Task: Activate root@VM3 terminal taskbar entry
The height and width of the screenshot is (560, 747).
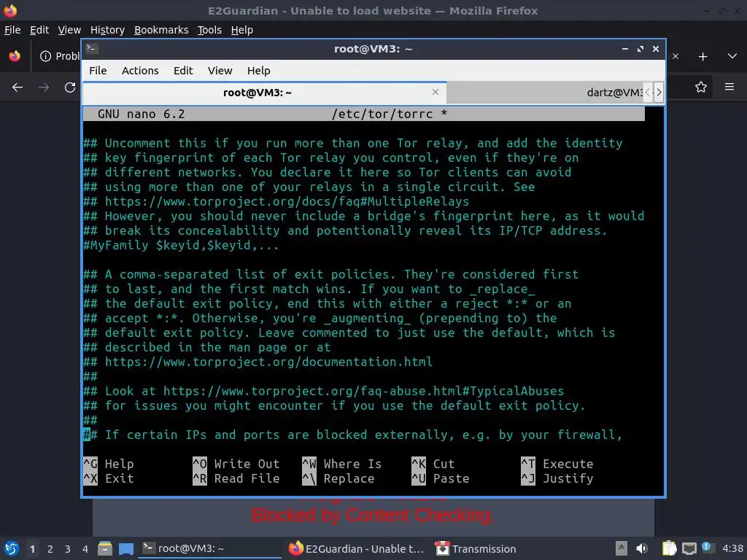Action: coord(209,548)
